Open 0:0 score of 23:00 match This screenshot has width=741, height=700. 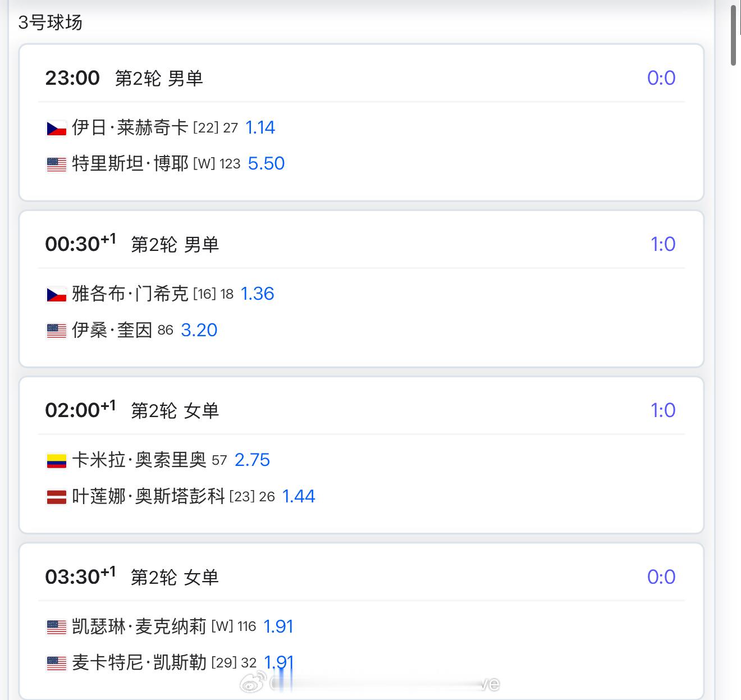[661, 77]
